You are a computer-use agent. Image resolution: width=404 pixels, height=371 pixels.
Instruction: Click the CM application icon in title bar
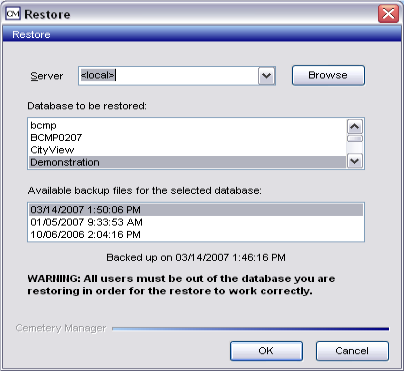click(13, 14)
